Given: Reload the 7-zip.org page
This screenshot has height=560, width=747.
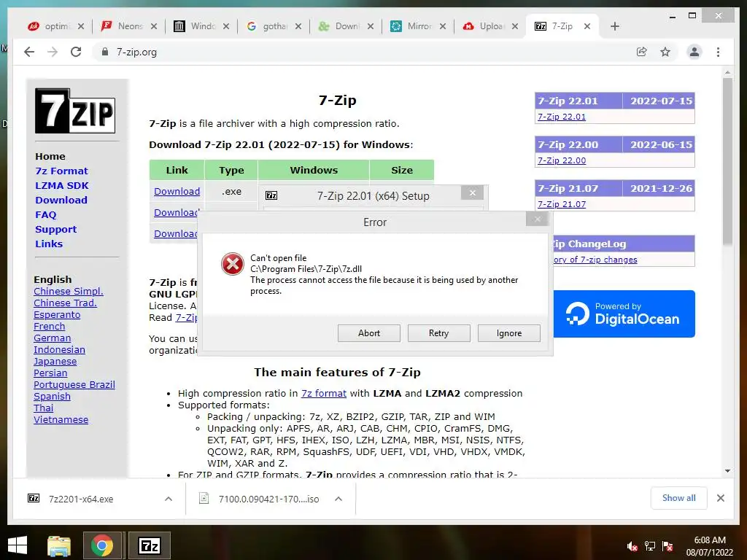Looking at the screenshot, I should point(76,52).
